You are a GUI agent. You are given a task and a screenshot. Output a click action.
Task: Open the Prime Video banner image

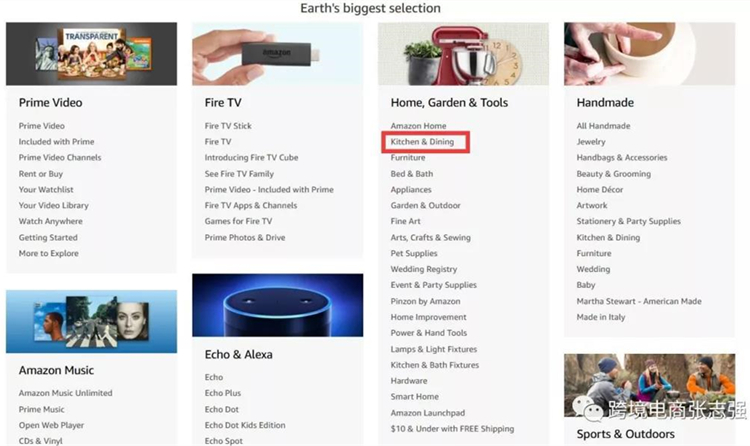pos(91,54)
